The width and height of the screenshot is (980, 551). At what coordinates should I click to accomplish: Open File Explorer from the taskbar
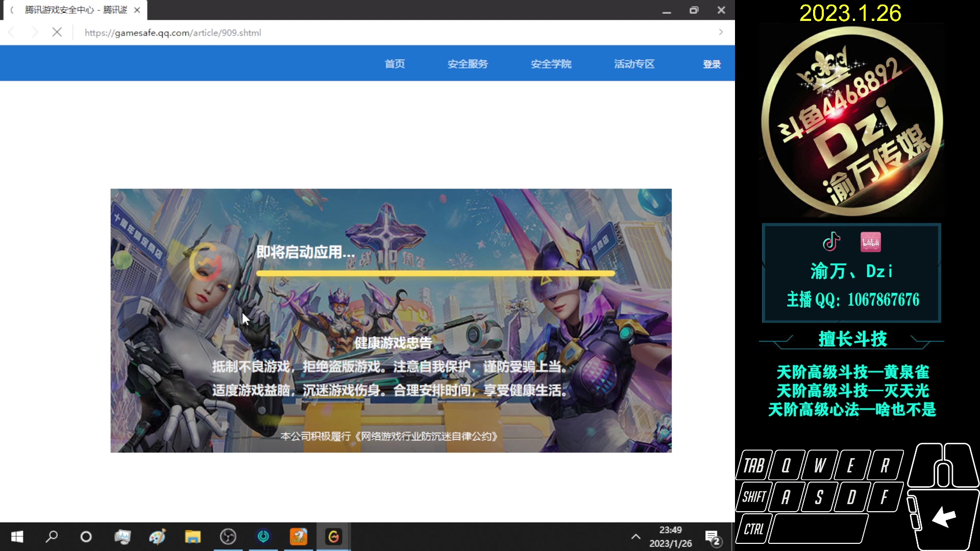(x=192, y=537)
